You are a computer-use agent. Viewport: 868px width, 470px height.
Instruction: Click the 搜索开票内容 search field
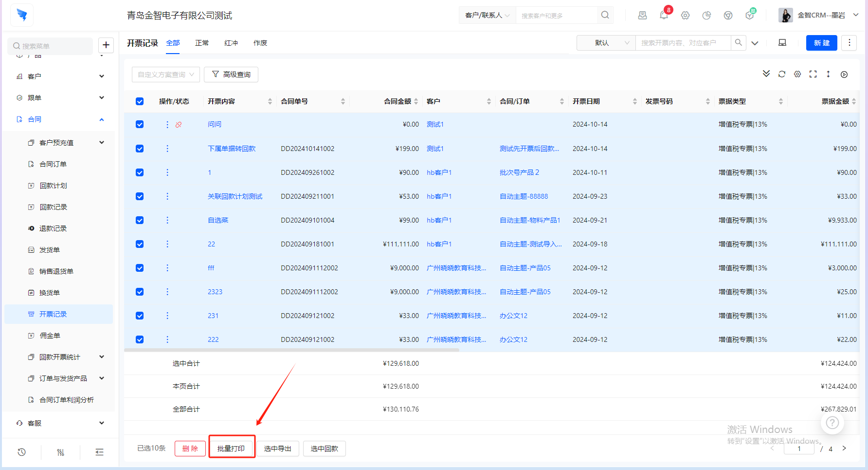point(683,43)
